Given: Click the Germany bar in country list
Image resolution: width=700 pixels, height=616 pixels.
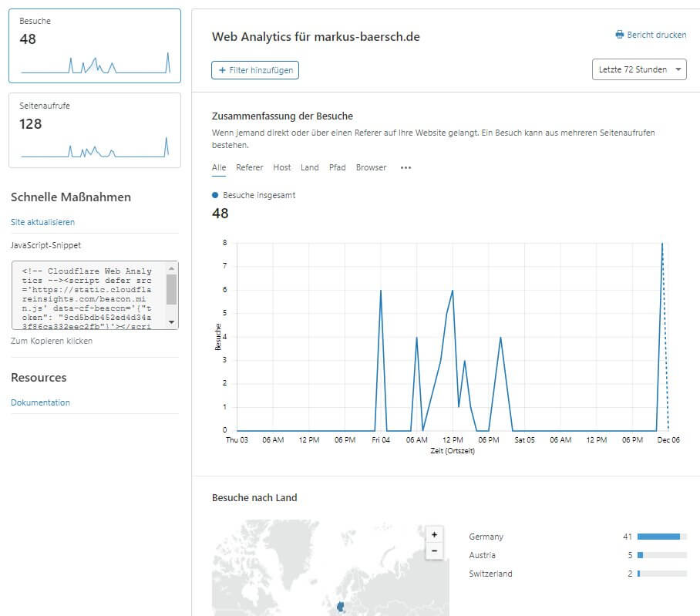Looking at the screenshot, I should click(x=658, y=537).
